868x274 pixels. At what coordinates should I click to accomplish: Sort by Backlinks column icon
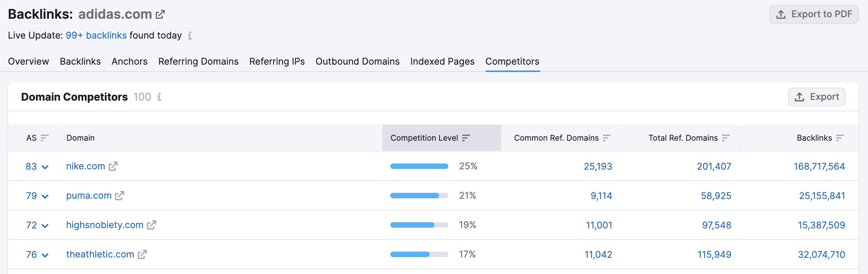(x=840, y=138)
